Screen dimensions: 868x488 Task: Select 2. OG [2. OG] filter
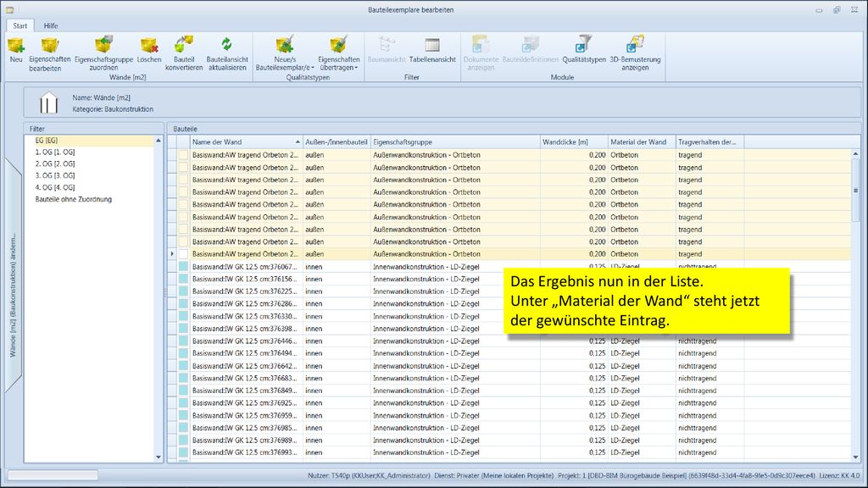pyautogui.click(x=89, y=164)
